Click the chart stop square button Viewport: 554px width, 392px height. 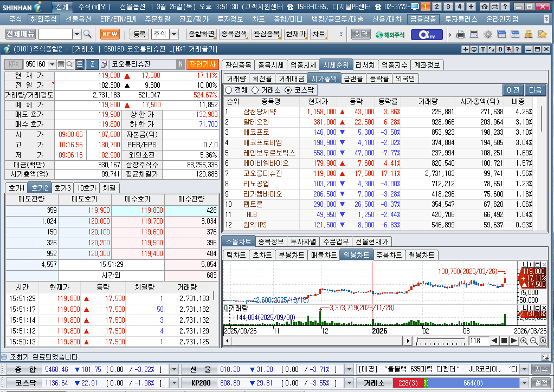504,341
